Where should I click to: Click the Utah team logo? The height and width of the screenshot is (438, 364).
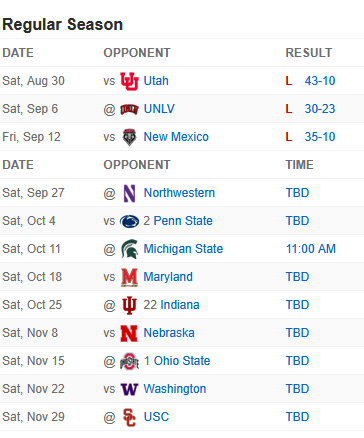click(x=129, y=81)
